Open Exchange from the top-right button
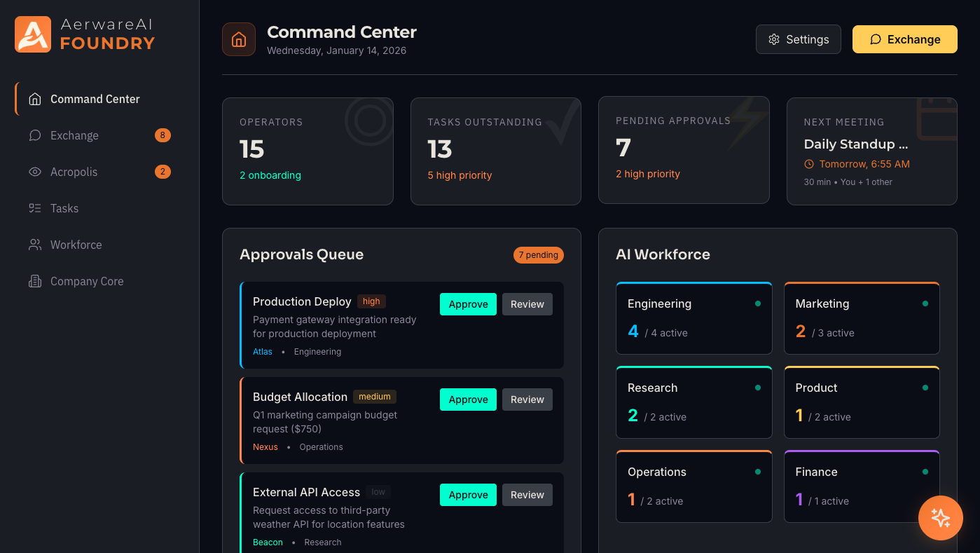This screenshot has width=980, height=553. click(x=904, y=39)
